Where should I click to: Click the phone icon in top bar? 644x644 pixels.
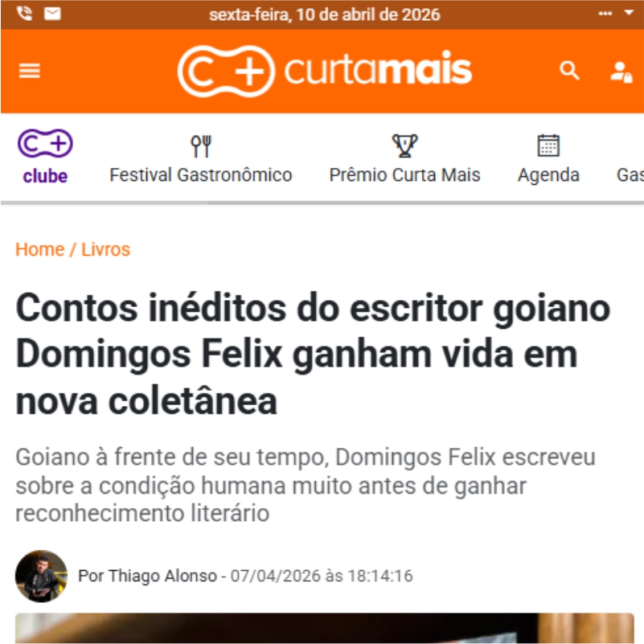tap(24, 14)
